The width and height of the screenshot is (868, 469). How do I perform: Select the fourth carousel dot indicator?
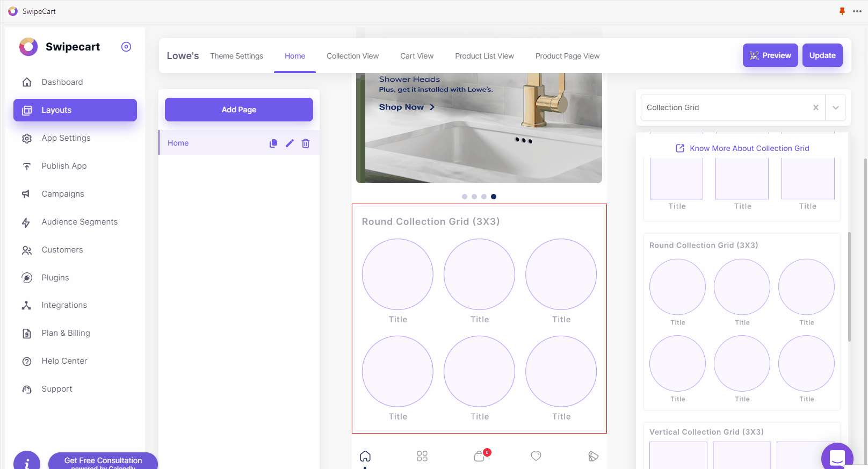[x=494, y=197]
